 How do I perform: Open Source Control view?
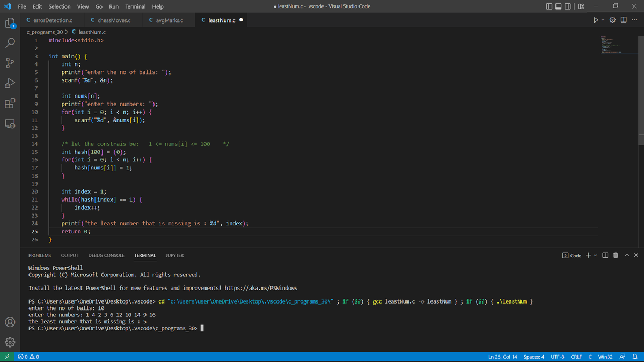point(10,63)
